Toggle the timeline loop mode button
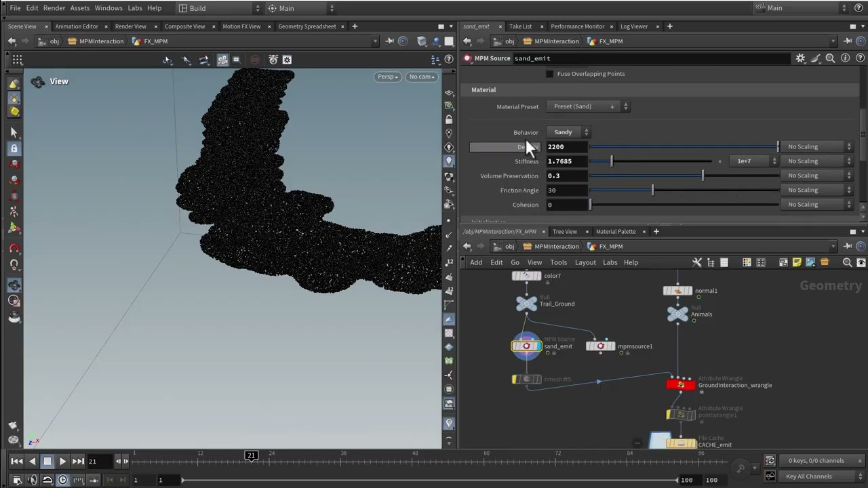This screenshot has height=488, width=868. click(x=47, y=480)
